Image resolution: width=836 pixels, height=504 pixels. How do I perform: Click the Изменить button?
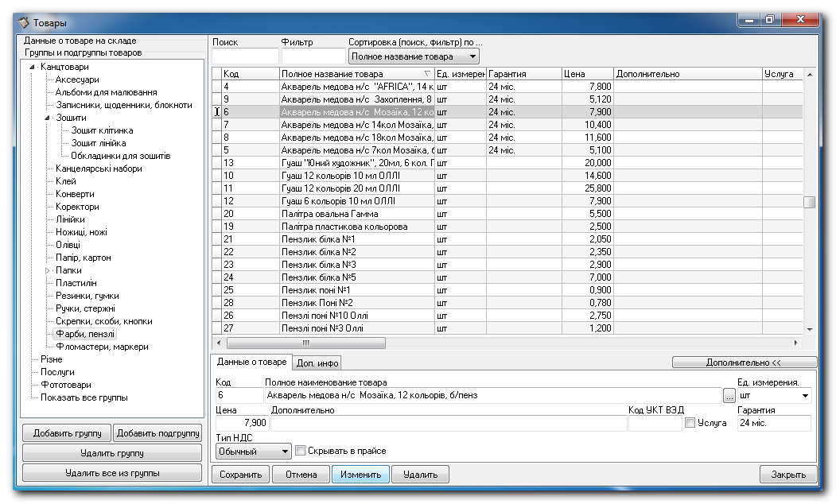click(361, 474)
